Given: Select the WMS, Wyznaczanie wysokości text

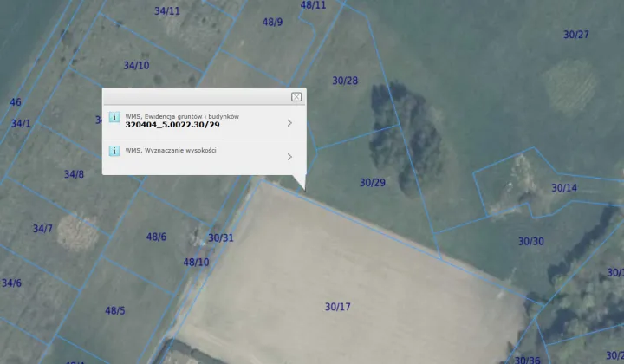Looking at the screenshot, I should coord(171,151).
